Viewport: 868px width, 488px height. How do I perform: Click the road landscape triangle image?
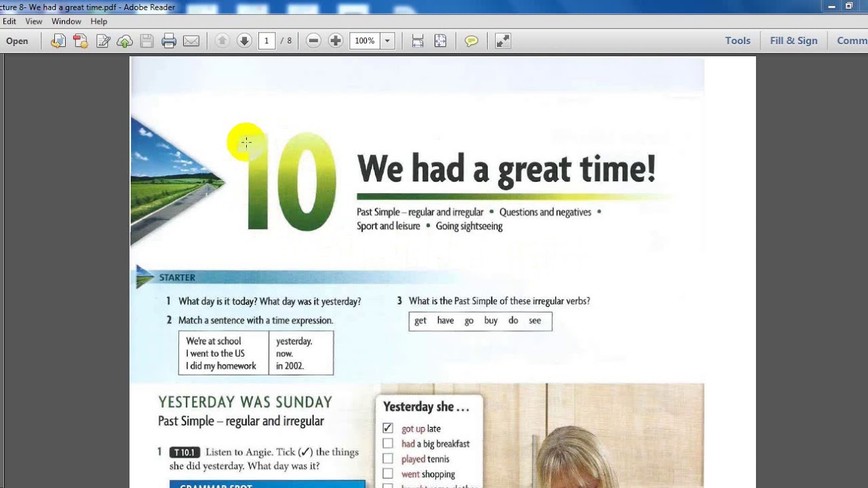[x=176, y=182]
